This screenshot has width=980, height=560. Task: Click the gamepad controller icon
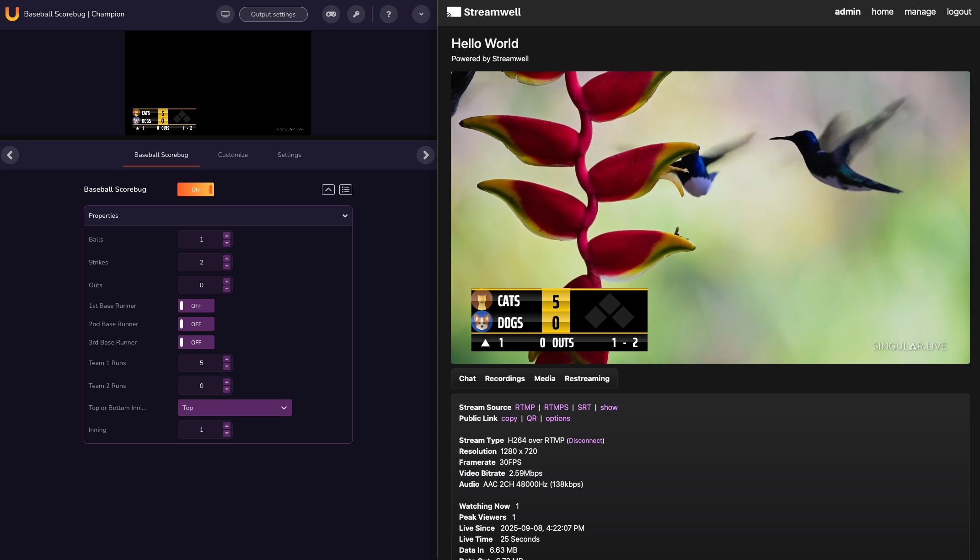331,14
